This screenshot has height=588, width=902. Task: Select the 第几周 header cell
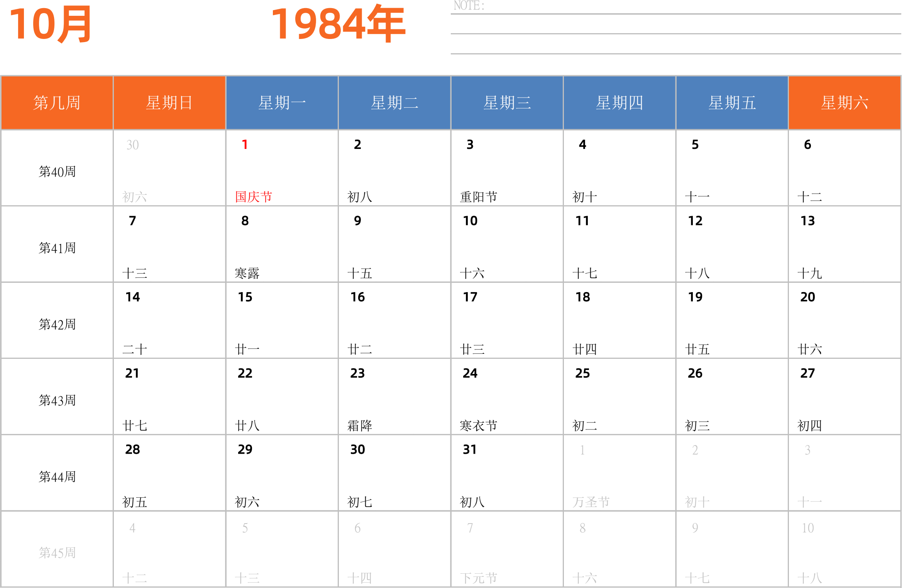(x=57, y=103)
